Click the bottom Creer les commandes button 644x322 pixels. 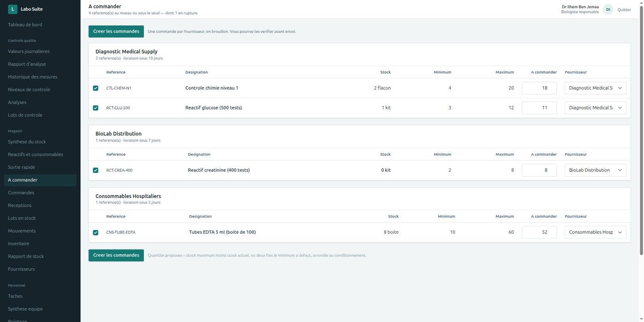pyautogui.click(x=116, y=255)
